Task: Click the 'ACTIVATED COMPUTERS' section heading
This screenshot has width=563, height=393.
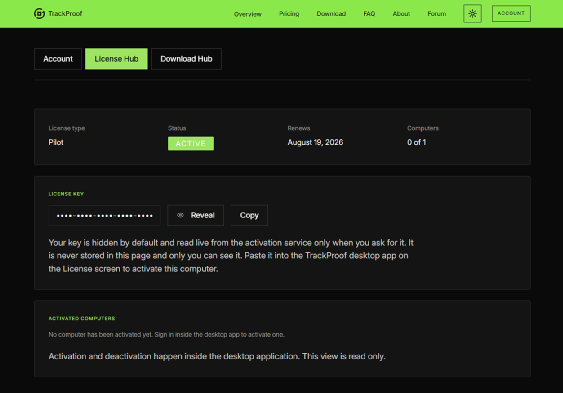Action: pyautogui.click(x=82, y=318)
